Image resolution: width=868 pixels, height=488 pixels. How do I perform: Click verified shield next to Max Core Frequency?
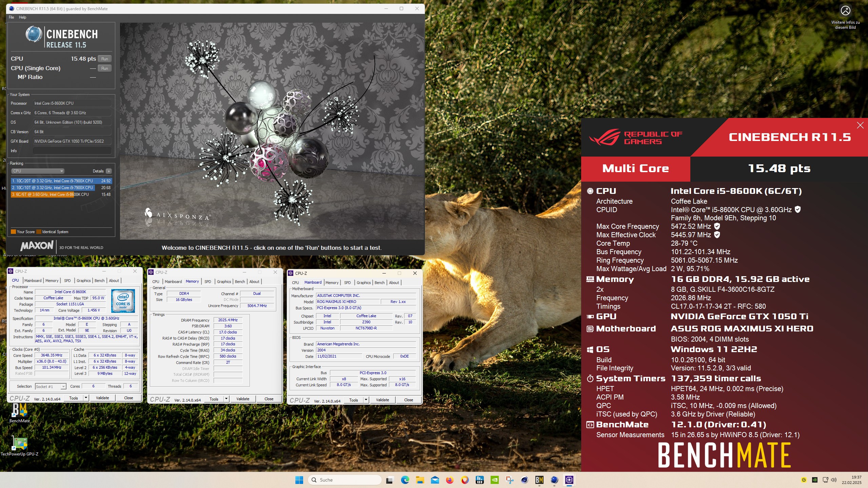click(717, 226)
